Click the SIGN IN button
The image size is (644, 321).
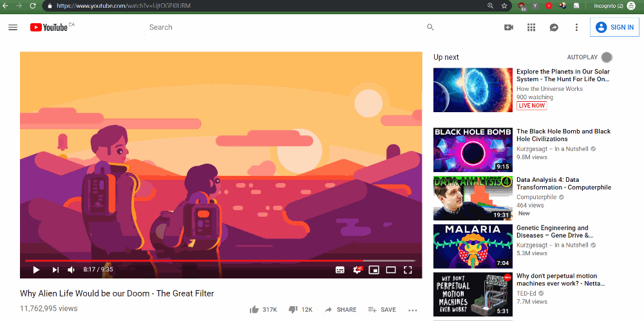pyautogui.click(x=614, y=27)
